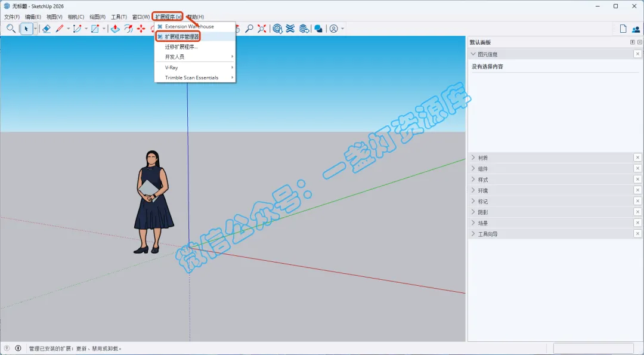
Task: Expand the 工具向导 section
Action: pos(473,234)
